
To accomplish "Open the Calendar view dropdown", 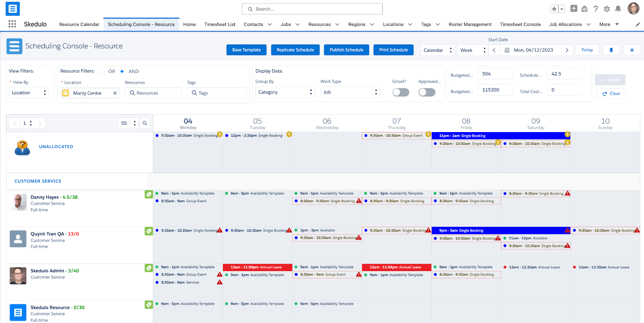I will [438, 50].
